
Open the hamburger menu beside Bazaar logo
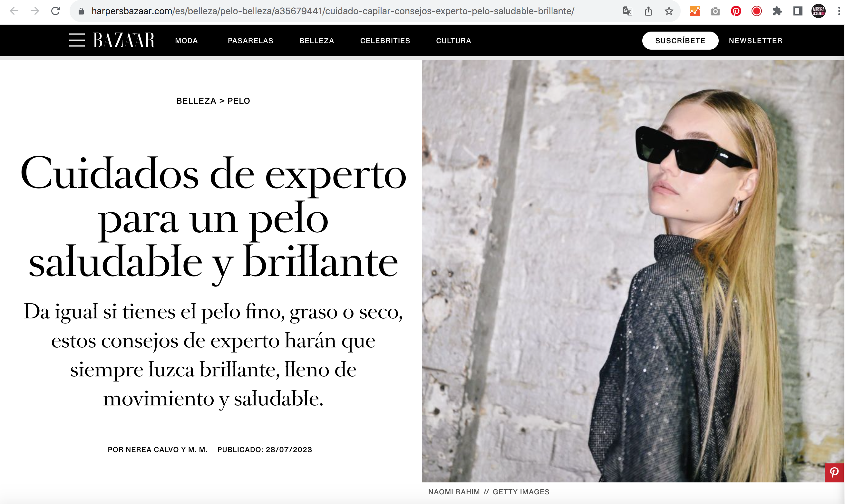click(77, 40)
